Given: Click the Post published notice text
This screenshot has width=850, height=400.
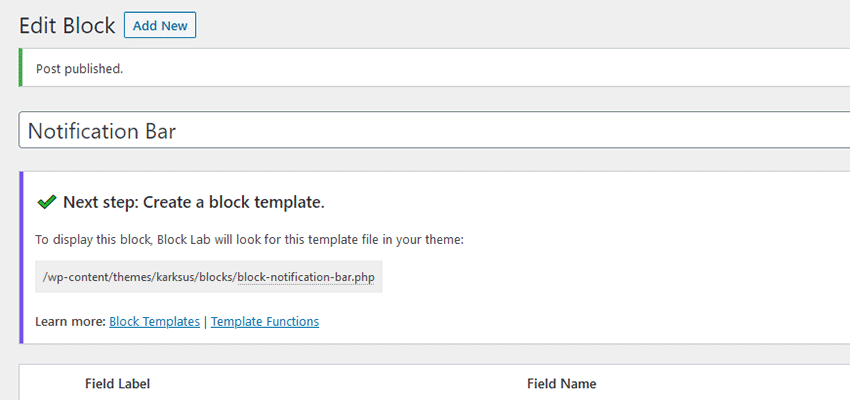Looking at the screenshot, I should coord(79,69).
